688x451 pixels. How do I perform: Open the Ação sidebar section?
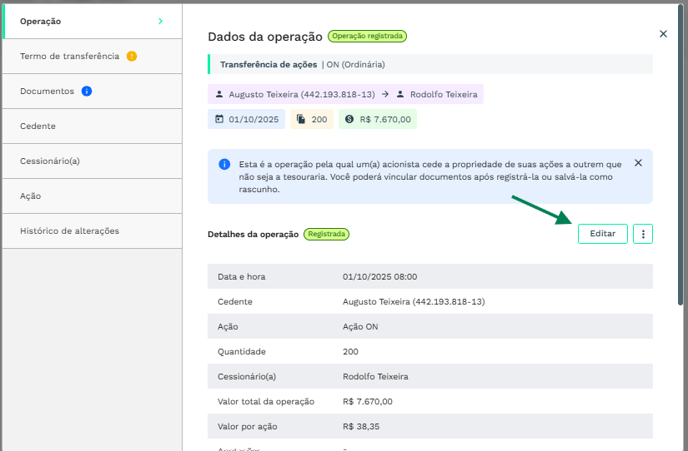coord(31,196)
